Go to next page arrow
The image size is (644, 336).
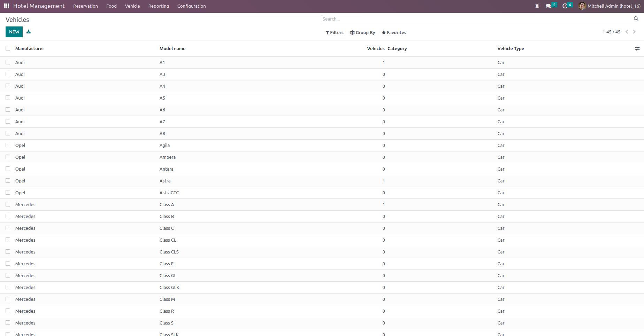point(634,32)
